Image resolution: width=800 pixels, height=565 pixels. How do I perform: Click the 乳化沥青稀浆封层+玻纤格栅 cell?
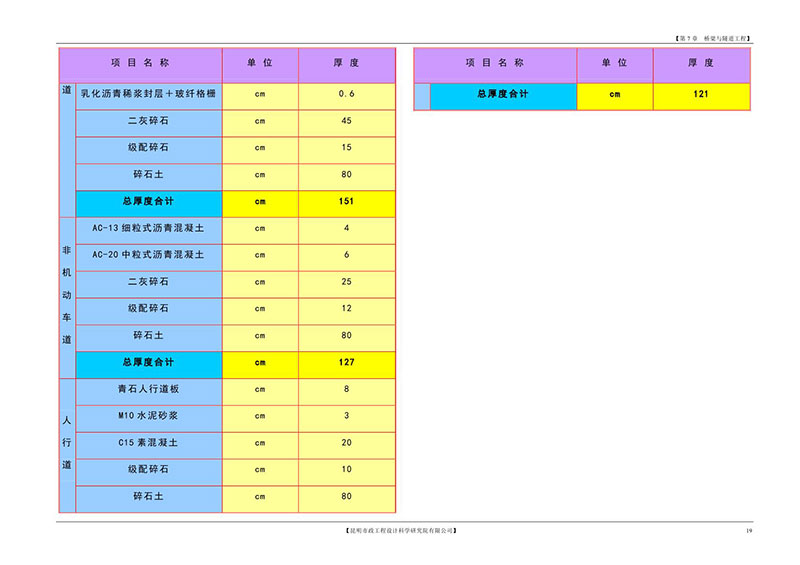[148, 94]
